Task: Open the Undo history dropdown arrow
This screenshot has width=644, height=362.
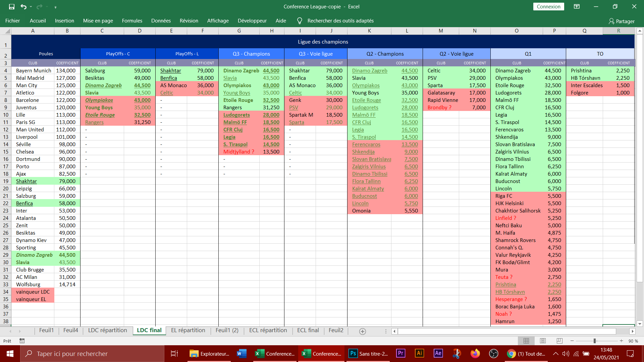Action: click(31, 7)
